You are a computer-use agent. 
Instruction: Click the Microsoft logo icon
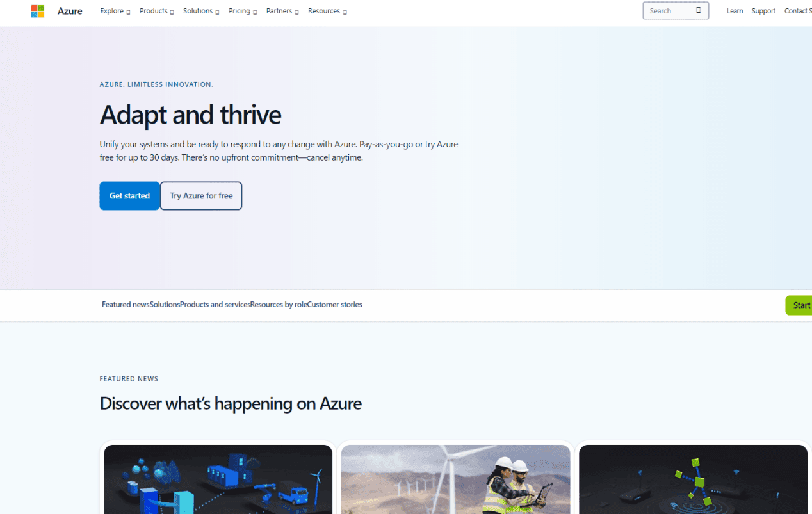(38, 11)
